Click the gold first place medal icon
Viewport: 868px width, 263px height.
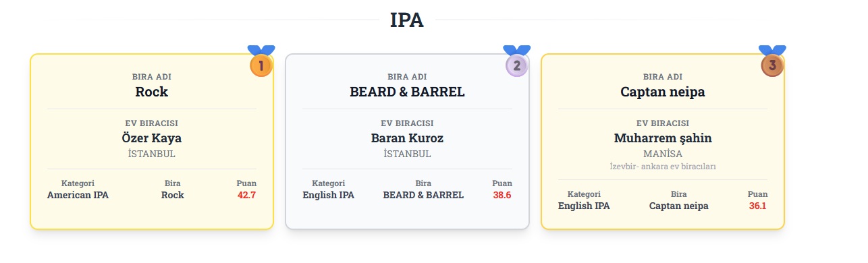pos(261,62)
